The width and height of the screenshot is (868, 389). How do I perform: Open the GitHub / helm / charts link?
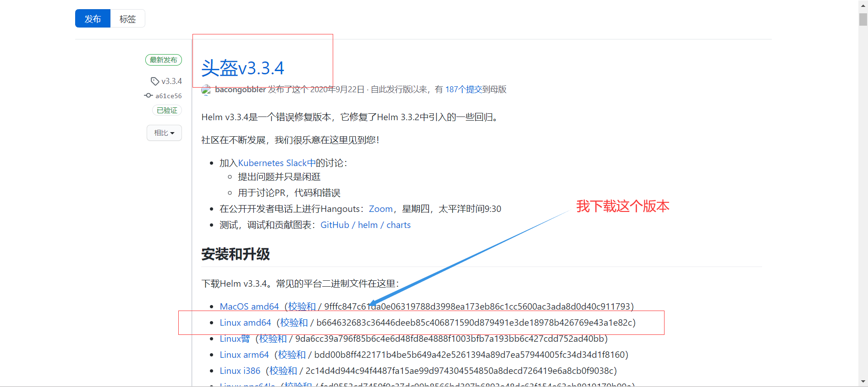coord(366,225)
